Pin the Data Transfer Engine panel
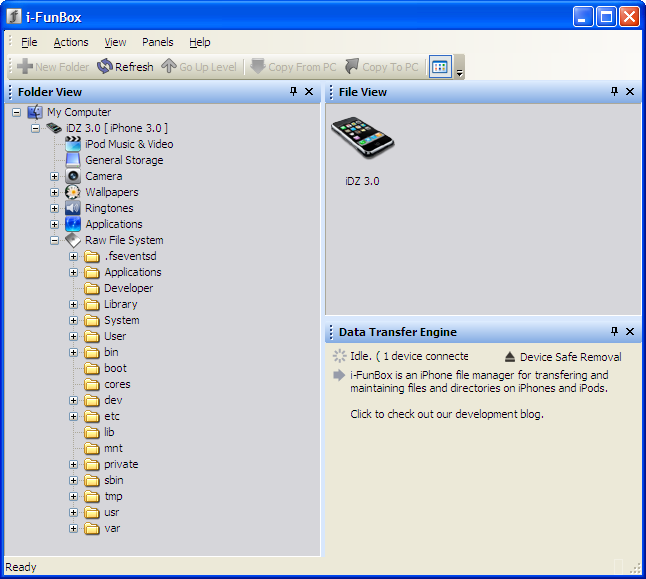The width and height of the screenshot is (646, 579). coord(614,331)
